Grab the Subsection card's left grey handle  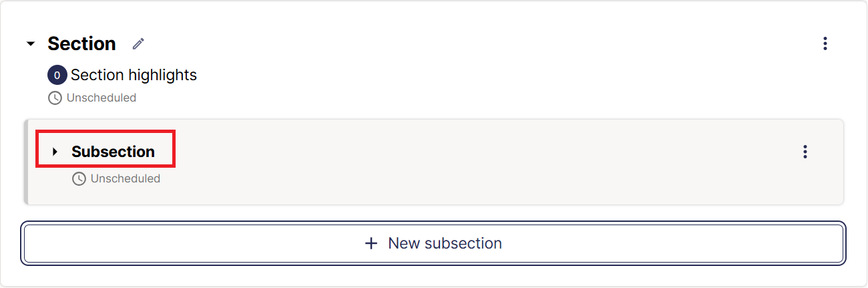tap(26, 162)
